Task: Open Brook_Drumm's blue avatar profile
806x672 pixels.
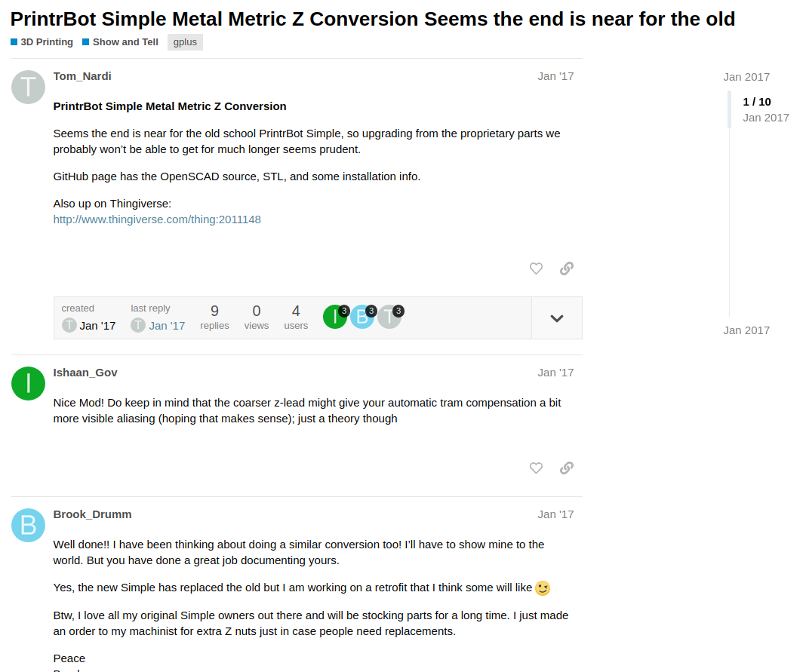Action: [28, 525]
